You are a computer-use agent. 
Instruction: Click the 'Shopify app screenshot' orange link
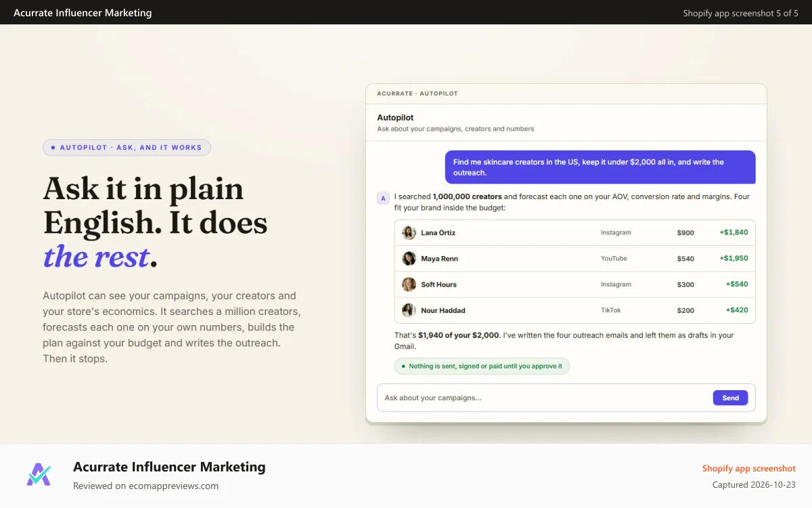749,469
